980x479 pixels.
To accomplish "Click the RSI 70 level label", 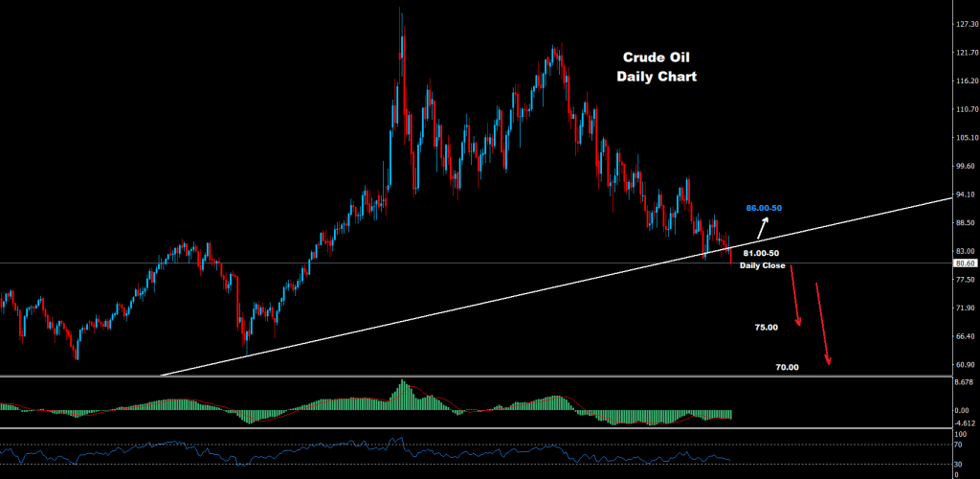I will click(959, 445).
